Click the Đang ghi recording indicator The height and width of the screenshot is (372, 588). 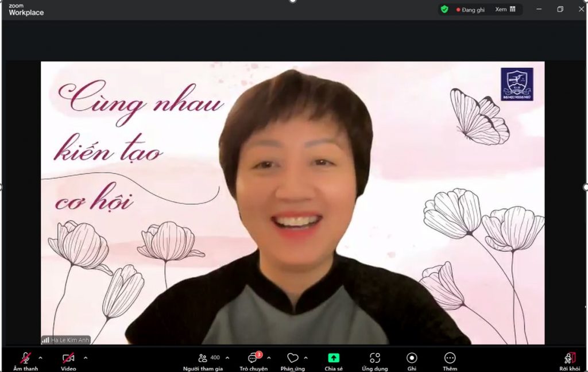click(x=470, y=10)
